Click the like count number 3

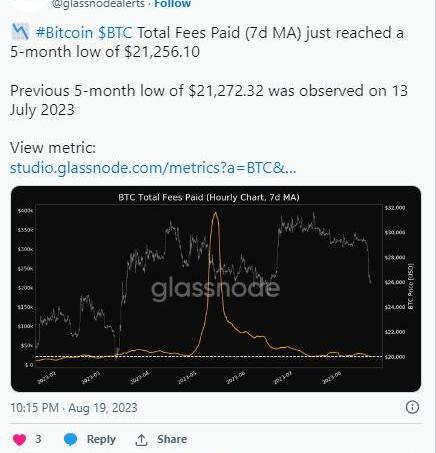coord(38,439)
